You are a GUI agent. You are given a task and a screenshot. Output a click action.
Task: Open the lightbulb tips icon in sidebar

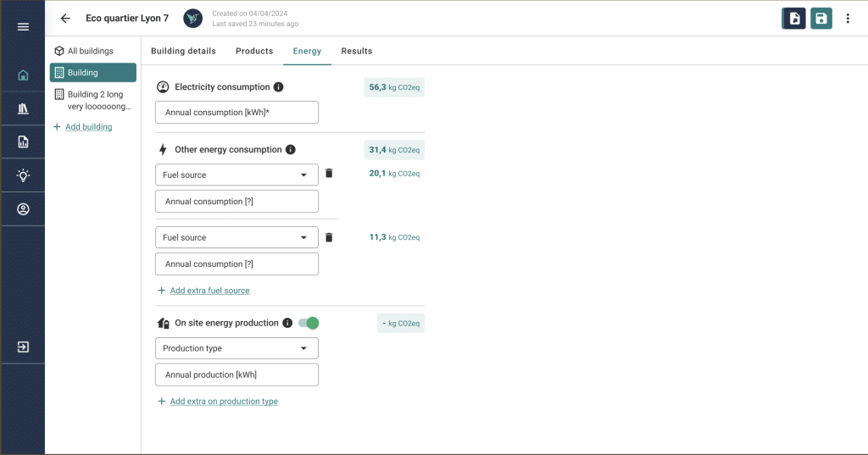23,175
